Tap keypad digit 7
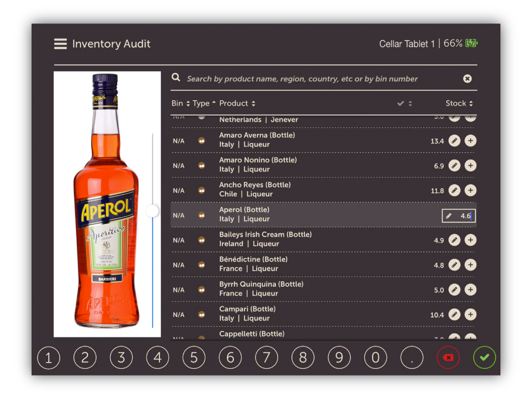Viewport: 532px width, 399px height. click(267, 357)
